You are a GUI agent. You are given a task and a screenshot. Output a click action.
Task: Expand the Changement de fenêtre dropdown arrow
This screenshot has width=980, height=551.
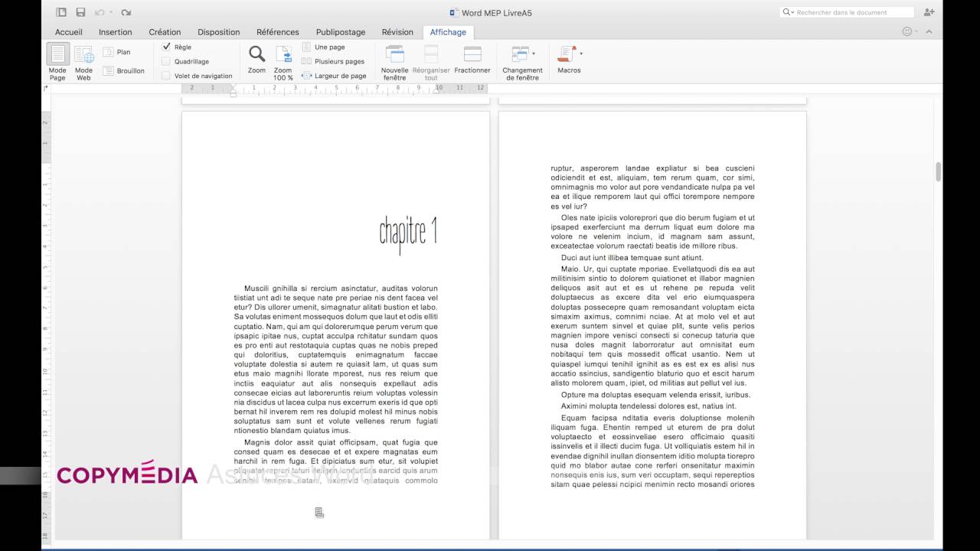(x=534, y=54)
